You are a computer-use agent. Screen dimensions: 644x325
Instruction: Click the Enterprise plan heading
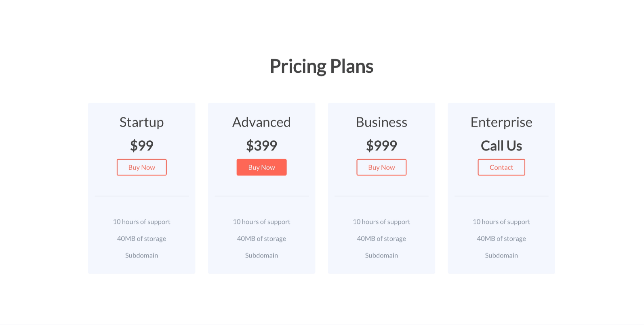click(501, 122)
